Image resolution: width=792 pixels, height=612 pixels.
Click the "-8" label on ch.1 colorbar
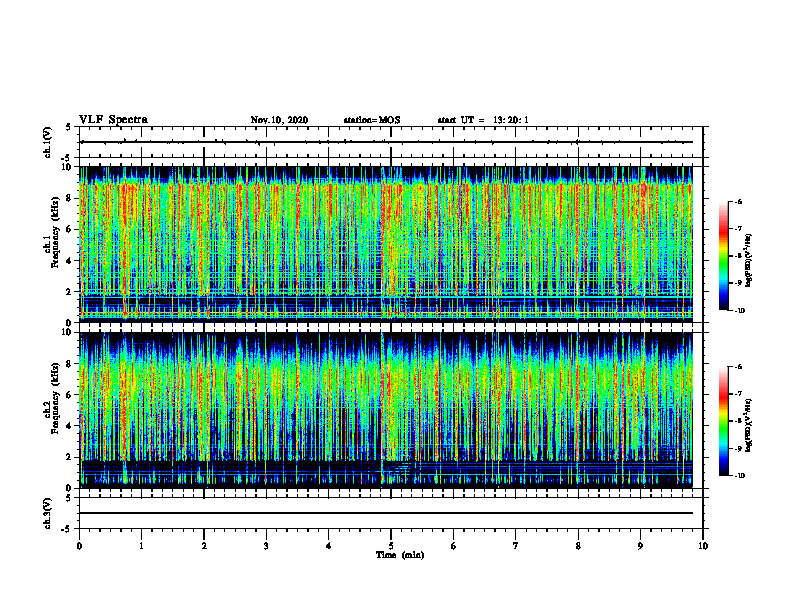point(738,256)
